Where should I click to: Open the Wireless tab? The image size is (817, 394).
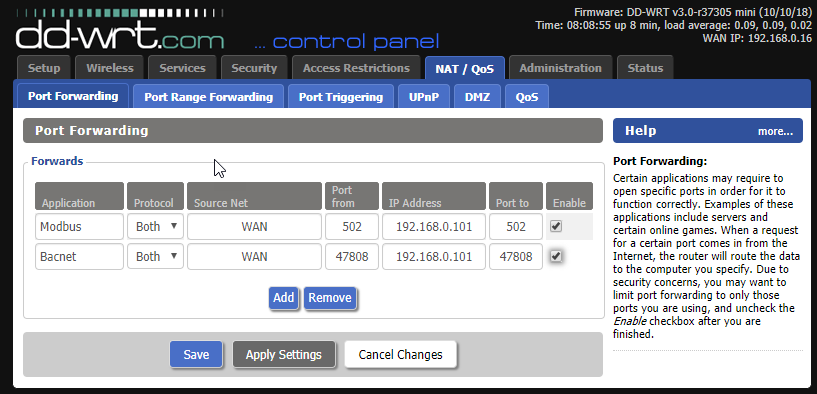click(x=110, y=68)
